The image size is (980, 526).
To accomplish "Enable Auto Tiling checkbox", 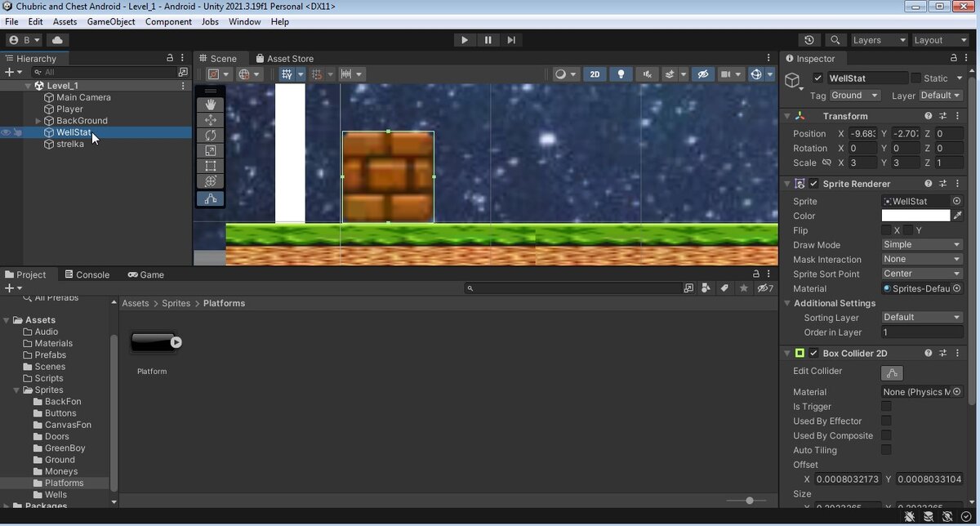I will tap(886, 450).
